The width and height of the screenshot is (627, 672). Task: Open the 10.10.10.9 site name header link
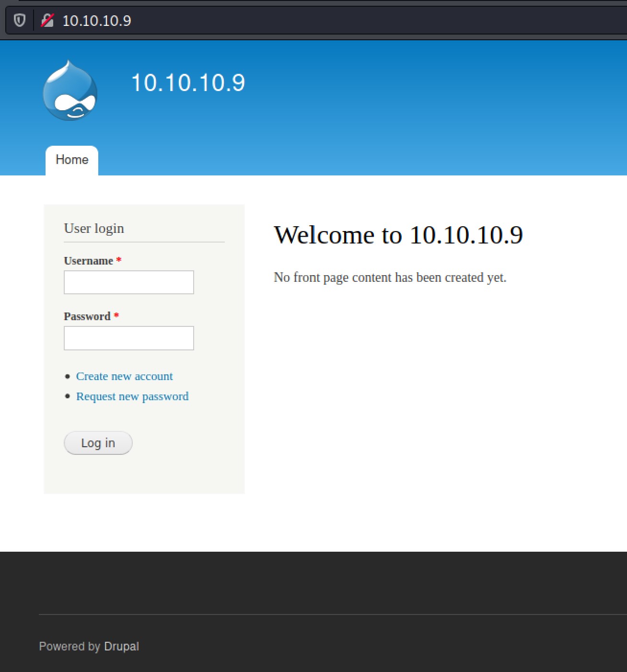coord(188,83)
